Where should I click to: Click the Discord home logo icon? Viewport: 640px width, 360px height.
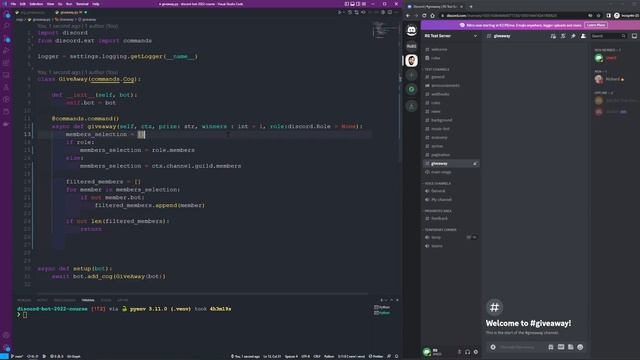click(411, 30)
